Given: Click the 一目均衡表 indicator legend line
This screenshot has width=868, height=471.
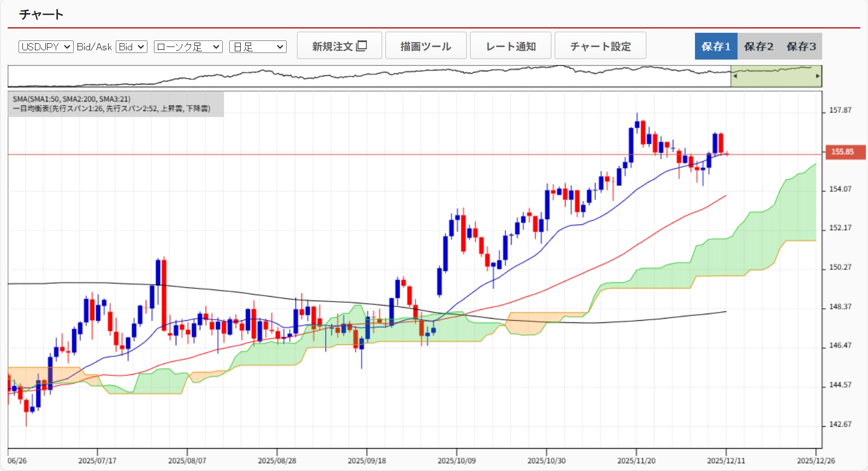Looking at the screenshot, I should 111,109.
